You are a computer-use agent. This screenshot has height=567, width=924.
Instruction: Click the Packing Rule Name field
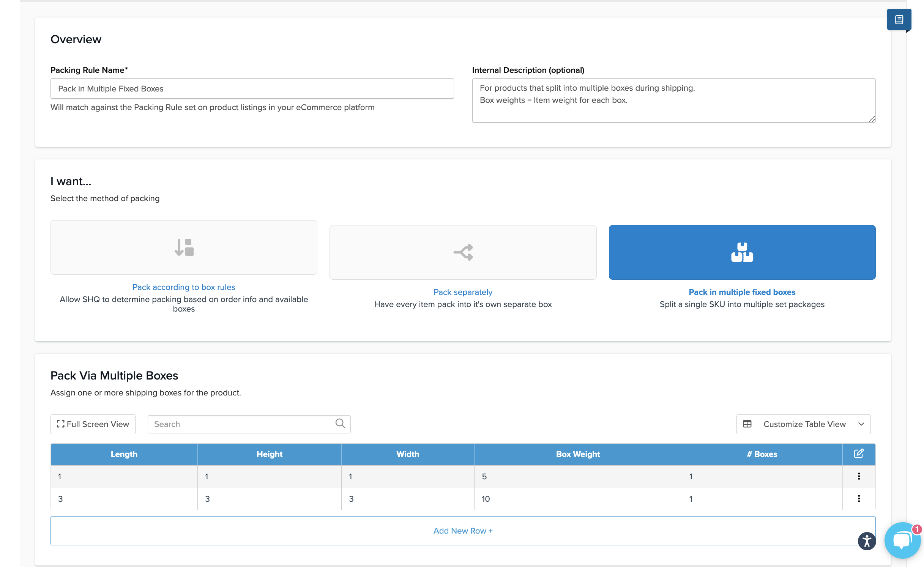[x=252, y=89]
